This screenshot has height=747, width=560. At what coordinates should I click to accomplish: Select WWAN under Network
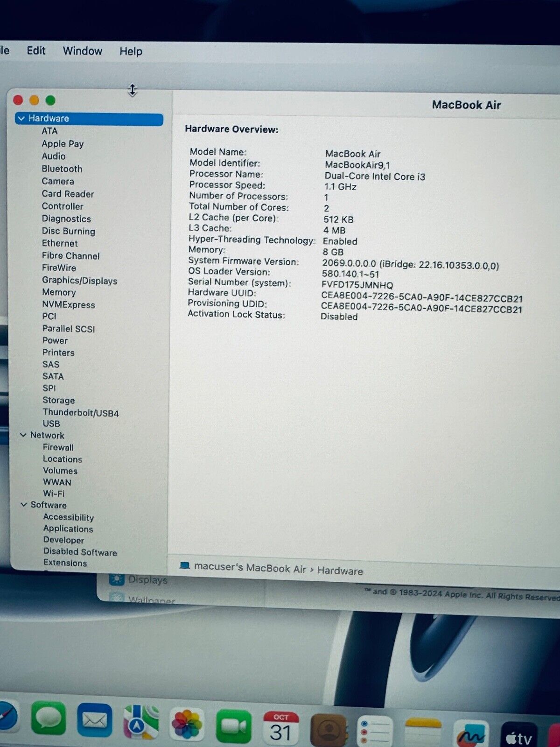[x=57, y=482]
